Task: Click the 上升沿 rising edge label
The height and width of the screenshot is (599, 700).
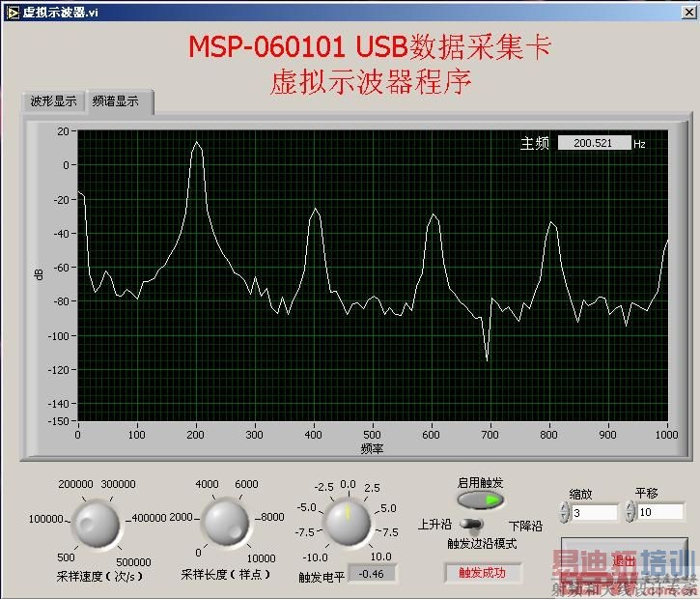Action: click(434, 524)
